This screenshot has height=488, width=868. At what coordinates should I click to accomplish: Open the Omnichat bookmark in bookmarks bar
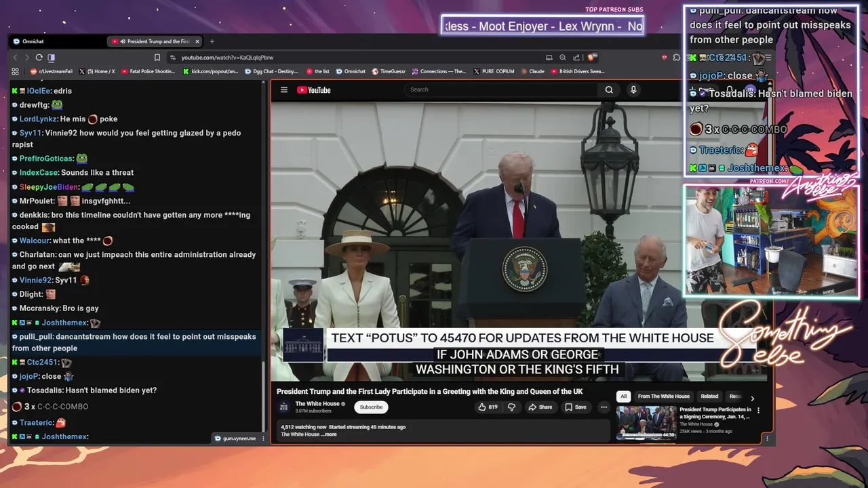351,71
